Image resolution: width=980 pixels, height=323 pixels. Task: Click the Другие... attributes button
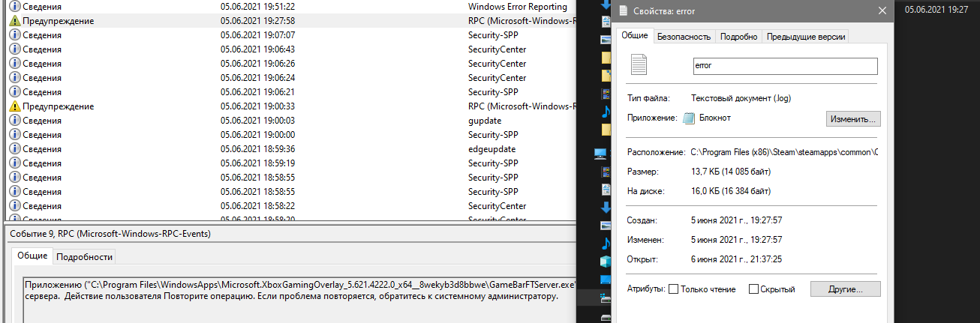point(843,289)
